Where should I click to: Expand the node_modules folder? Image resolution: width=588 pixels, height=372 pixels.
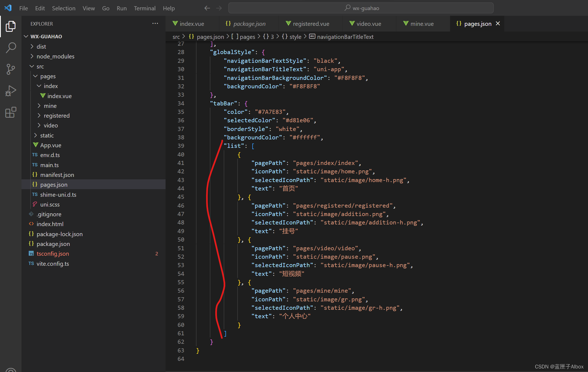55,56
